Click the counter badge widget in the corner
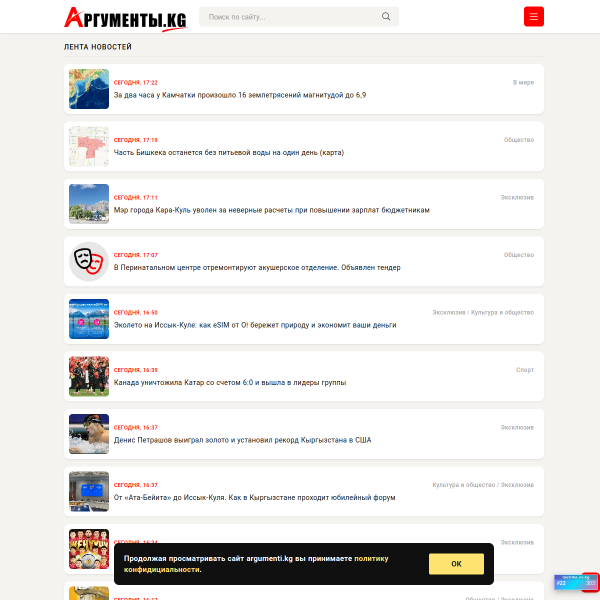The height and width of the screenshot is (600, 600). (x=576, y=582)
